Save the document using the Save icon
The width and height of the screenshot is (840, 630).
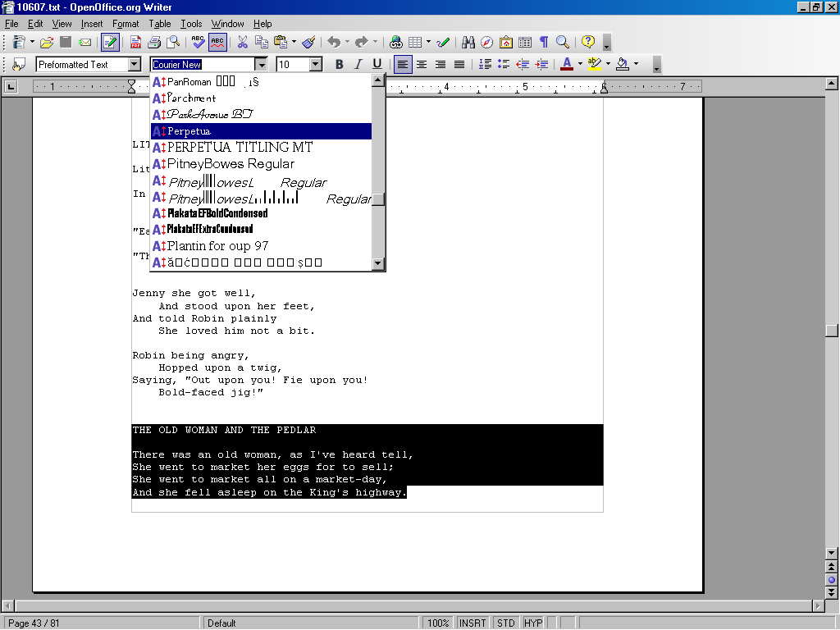tap(66, 42)
